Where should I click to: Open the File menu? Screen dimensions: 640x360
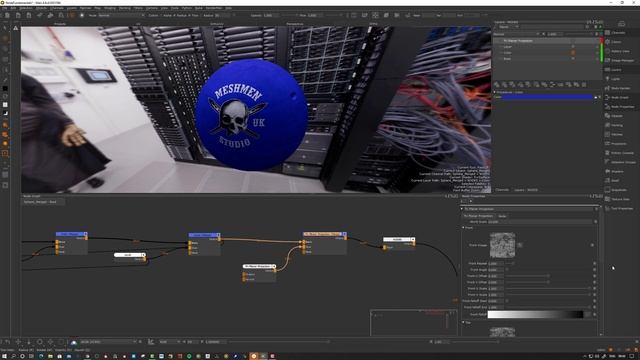point(4,8)
